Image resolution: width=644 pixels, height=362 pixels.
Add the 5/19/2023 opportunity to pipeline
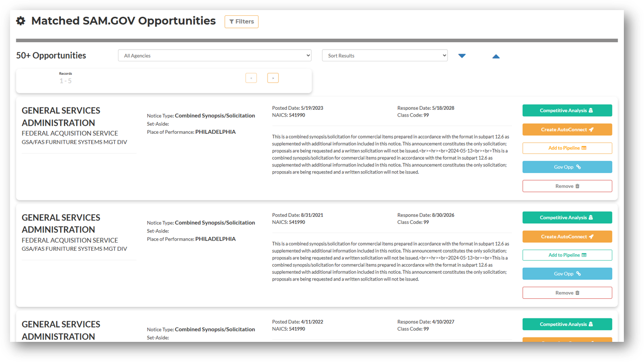click(567, 148)
